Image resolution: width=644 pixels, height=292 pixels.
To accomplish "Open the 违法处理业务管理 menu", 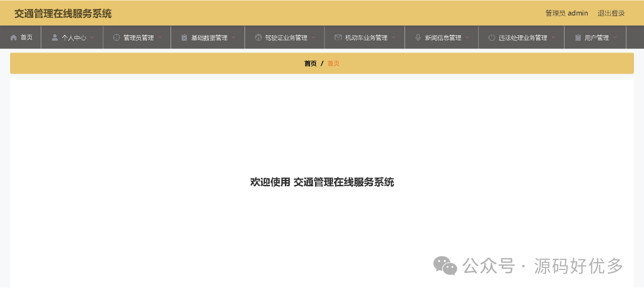I will click(x=522, y=37).
